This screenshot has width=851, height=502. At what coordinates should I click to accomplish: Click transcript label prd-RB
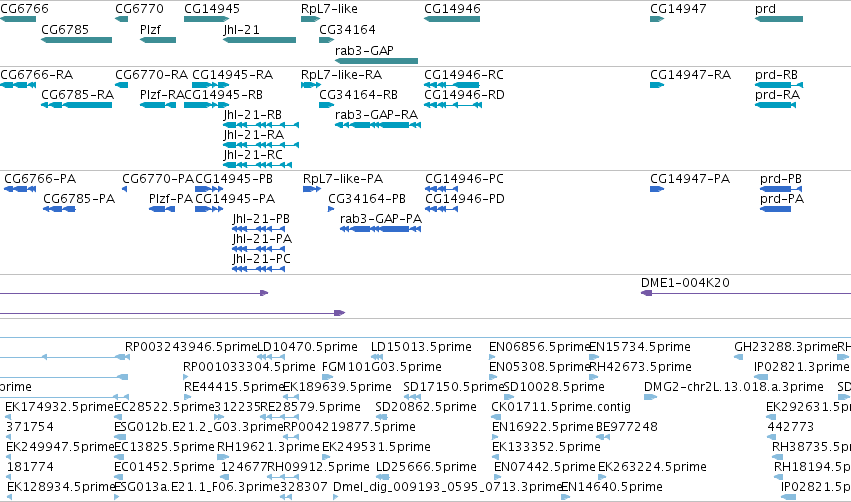coord(777,74)
